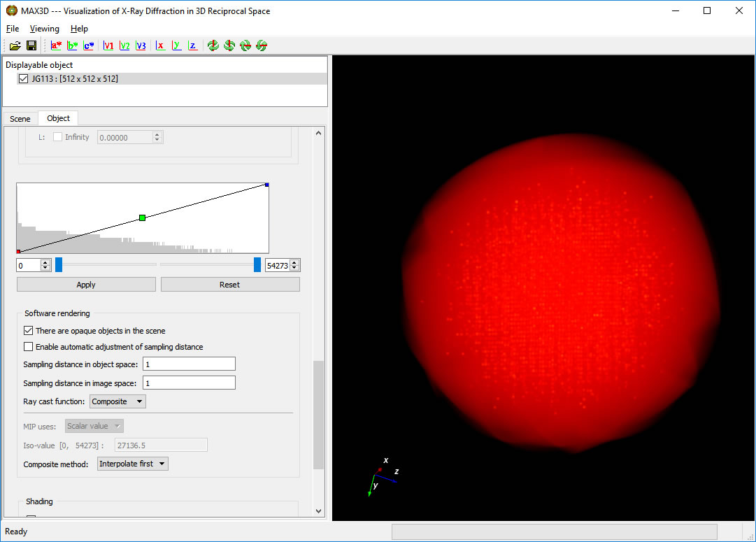Click the green midpoint on transfer curve
756x542 pixels.
click(143, 218)
